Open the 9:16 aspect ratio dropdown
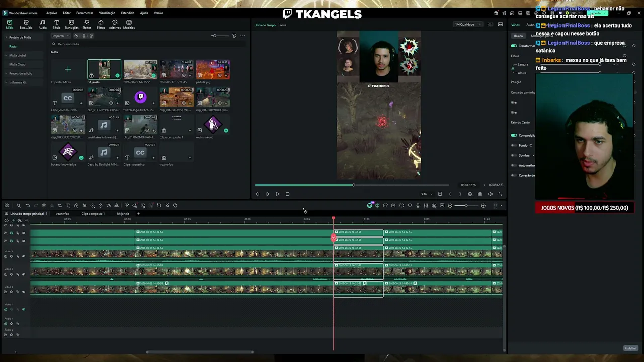Screen dimensions: 644x362 (x=427, y=194)
